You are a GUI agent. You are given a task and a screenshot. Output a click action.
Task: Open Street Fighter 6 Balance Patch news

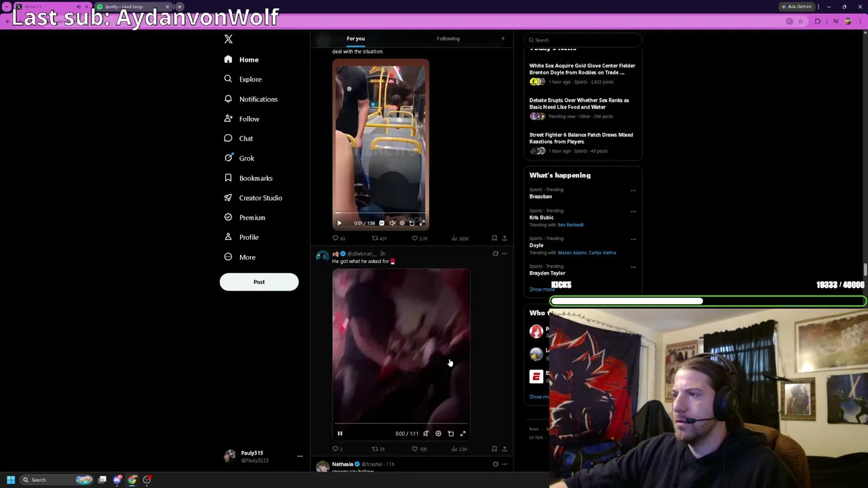coord(581,138)
